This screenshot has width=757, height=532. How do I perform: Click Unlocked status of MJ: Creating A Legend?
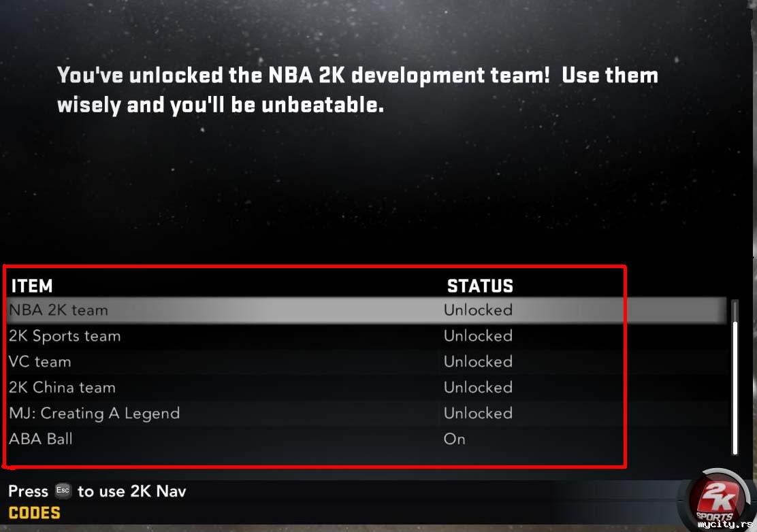[x=478, y=414]
